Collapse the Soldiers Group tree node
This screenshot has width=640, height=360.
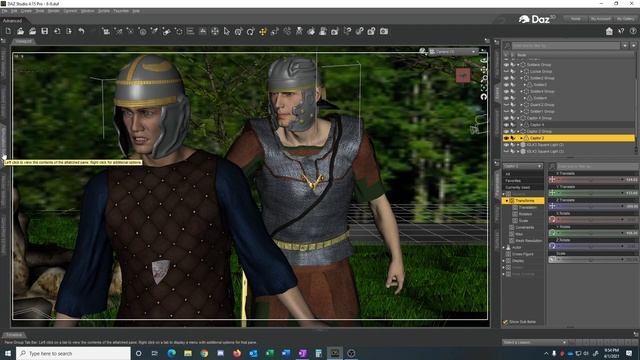[x=518, y=64]
